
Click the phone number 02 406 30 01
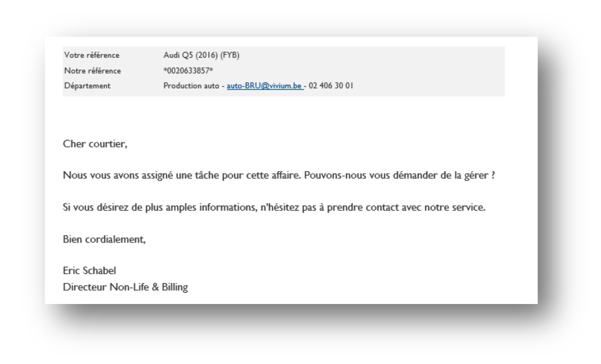(331, 86)
